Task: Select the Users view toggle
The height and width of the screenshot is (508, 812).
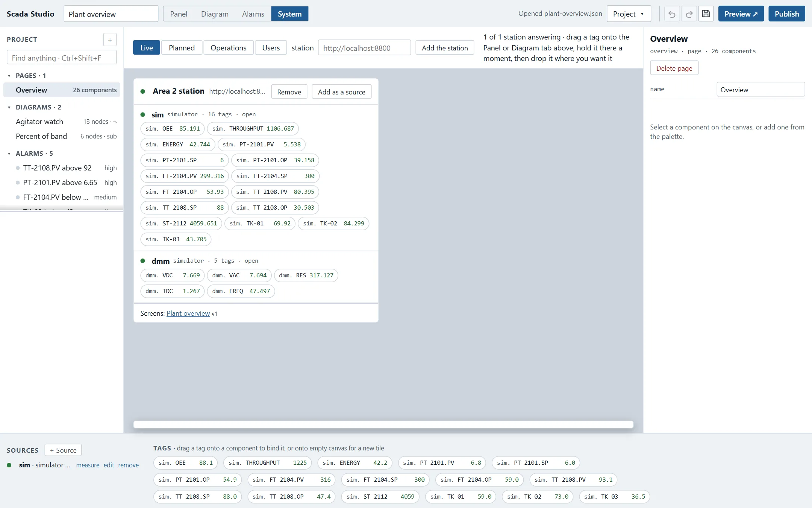Action: [271, 48]
